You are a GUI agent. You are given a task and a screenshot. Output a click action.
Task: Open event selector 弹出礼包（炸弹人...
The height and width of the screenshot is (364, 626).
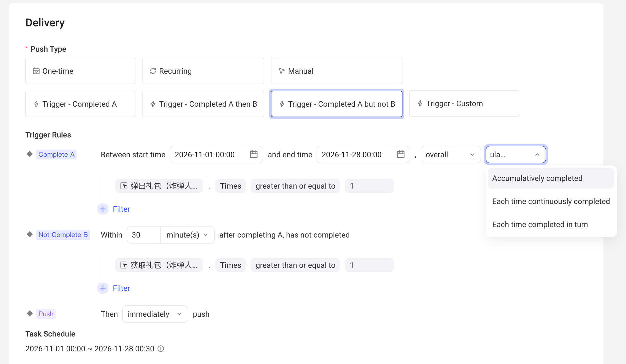click(x=159, y=186)
